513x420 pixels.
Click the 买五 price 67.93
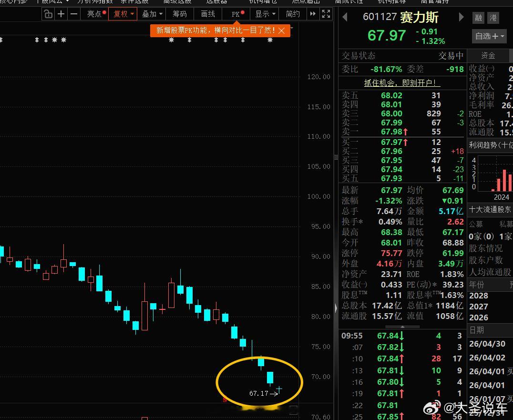[391, 178]
